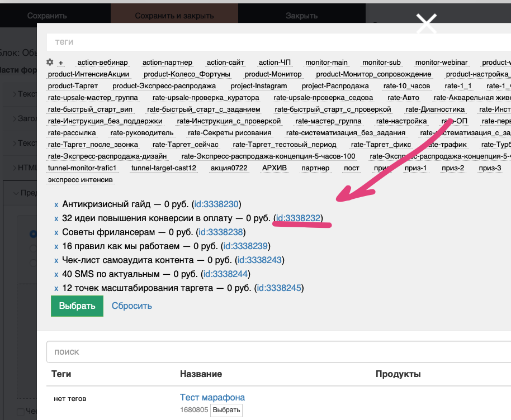Viewport: 511px width, 420px height.
Task: Focus the «поиск» search field
Action: tap(278, 352)
